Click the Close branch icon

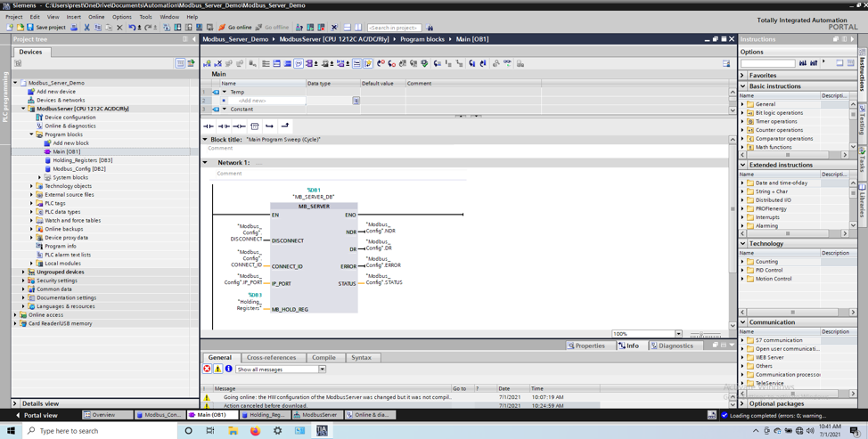[x=285, y=126]
